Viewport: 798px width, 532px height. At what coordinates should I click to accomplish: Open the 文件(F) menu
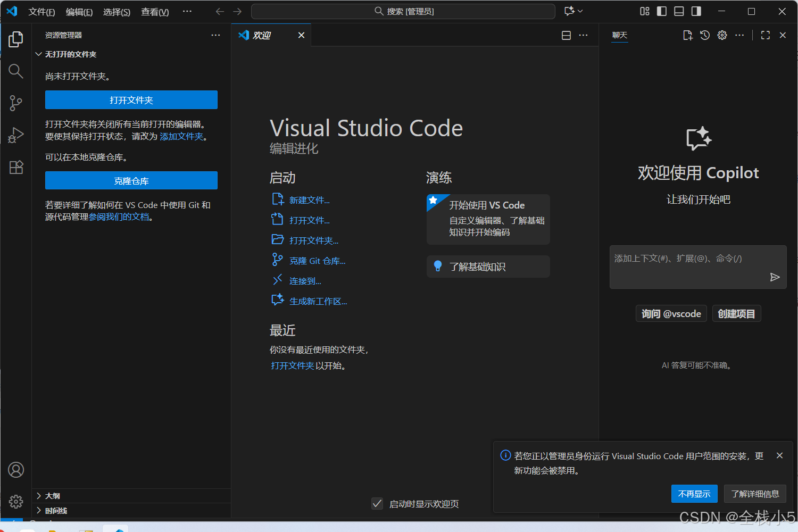(41, 12)
